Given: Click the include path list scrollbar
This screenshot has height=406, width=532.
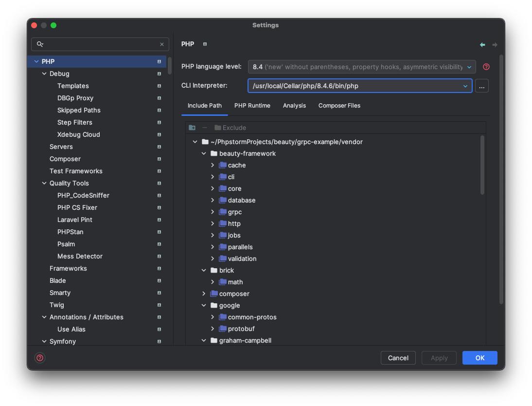Looking at the screenshot, I should (x=482, y=165).
